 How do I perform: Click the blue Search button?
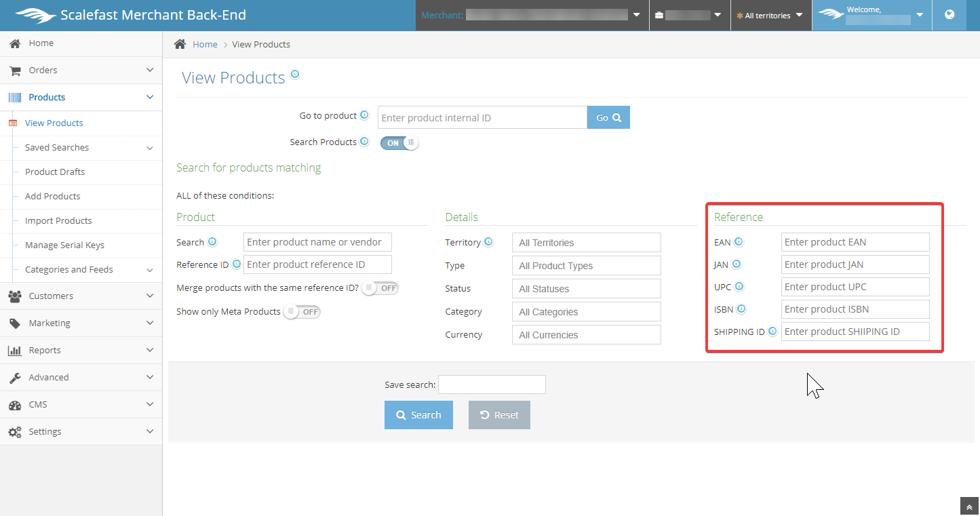click(418, 415)
